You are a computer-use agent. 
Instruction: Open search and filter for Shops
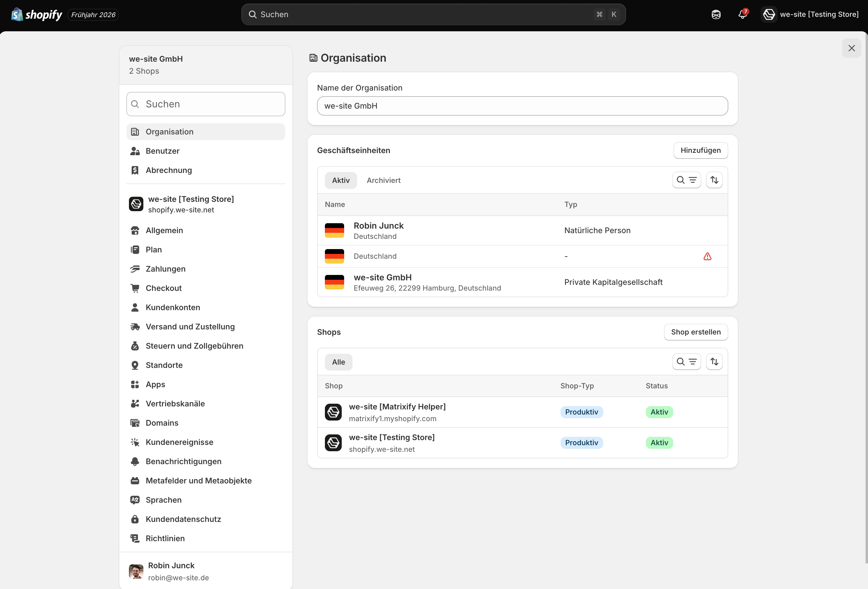(x=686, y=362)
